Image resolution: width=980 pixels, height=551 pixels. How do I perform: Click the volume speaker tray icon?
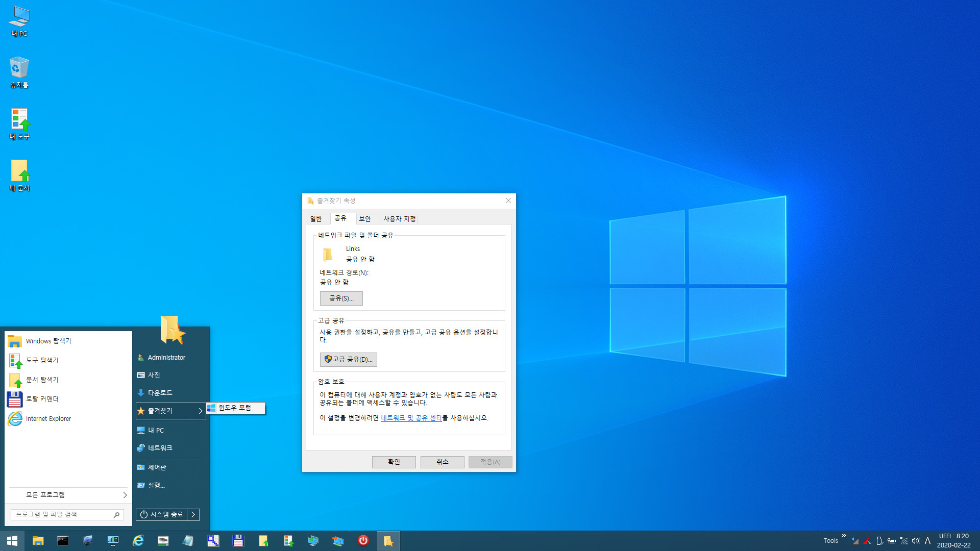pyautogui.click(x=915, y=541)
